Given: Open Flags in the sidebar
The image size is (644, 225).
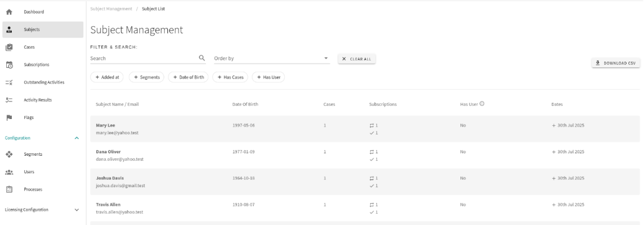Looking at the screenshot, I should [43, 118].
